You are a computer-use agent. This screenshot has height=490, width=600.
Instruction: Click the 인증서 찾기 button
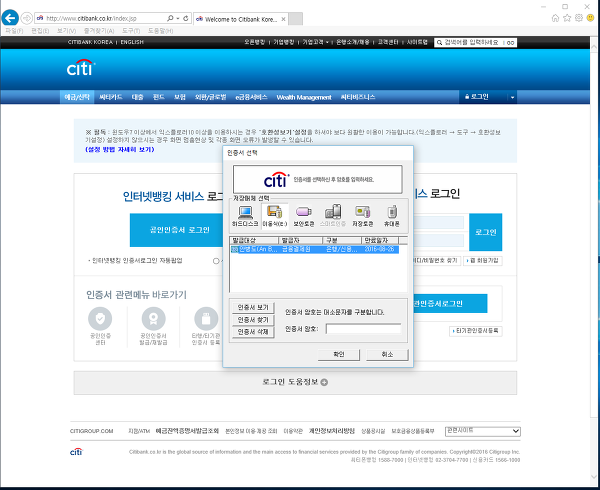(x=253, y=320)
